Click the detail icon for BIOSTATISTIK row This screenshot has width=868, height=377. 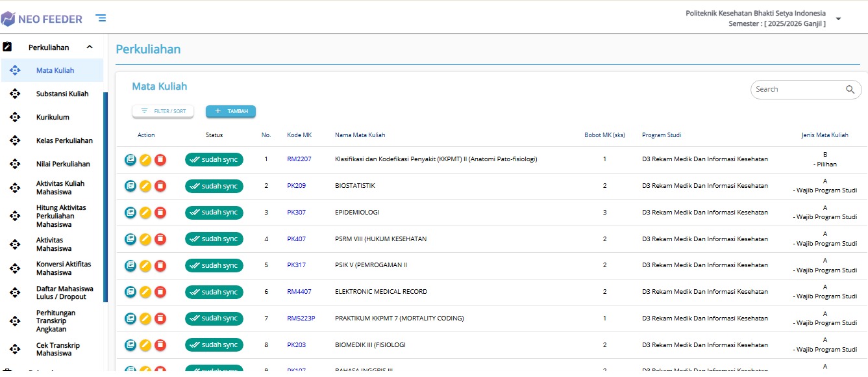(x=130, y=186)
